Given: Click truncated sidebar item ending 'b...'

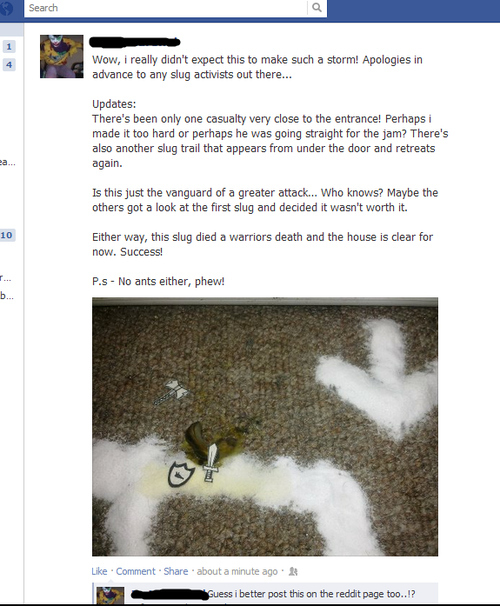Looking at the screenshot, I should point(7,296).
